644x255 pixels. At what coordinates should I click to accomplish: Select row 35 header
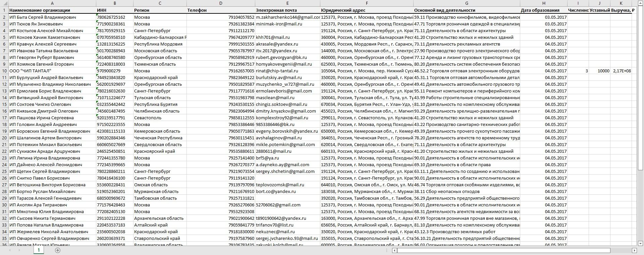coord(4,238)
